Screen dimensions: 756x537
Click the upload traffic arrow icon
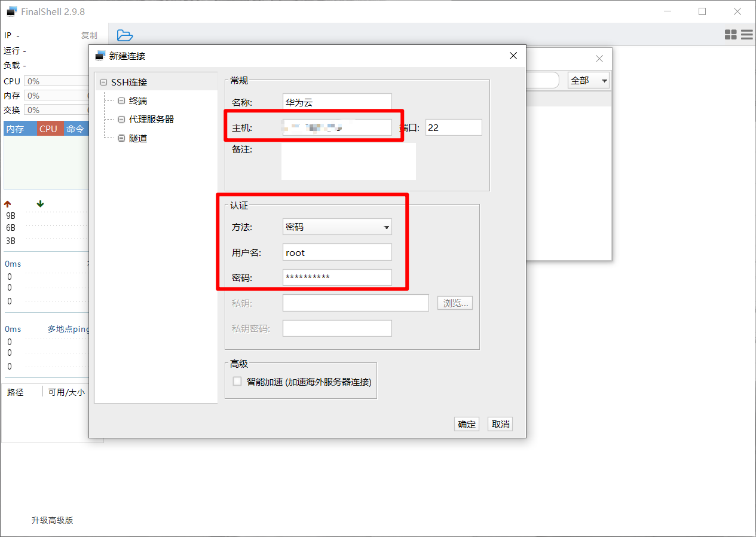click(8, 204)
